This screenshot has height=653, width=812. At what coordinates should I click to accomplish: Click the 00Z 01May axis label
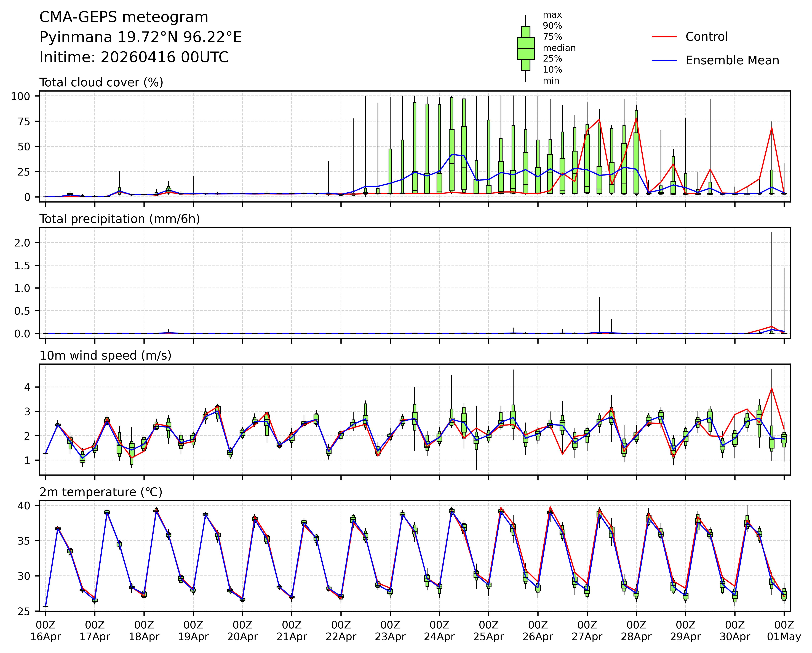[784, 631]
